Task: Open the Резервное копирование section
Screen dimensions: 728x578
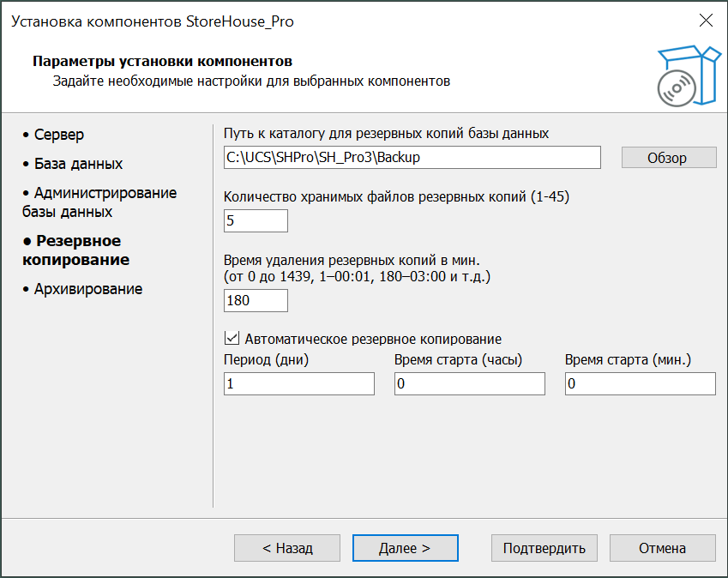Action: pos(75,250)
